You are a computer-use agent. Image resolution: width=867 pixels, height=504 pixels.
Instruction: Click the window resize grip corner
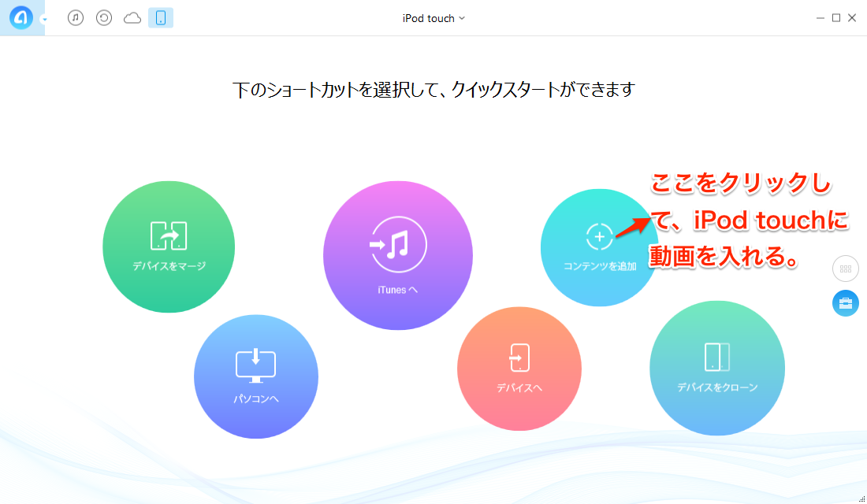tap(862, 499)
